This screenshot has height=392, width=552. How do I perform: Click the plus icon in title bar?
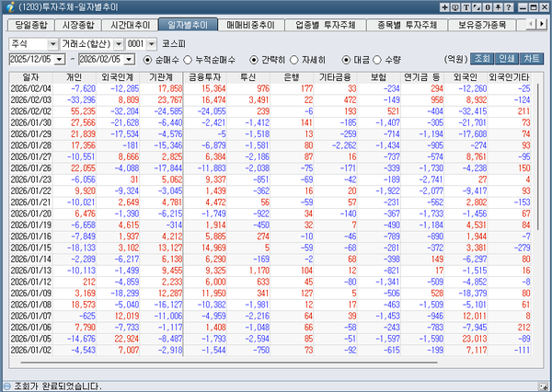(x=445, y=7)
